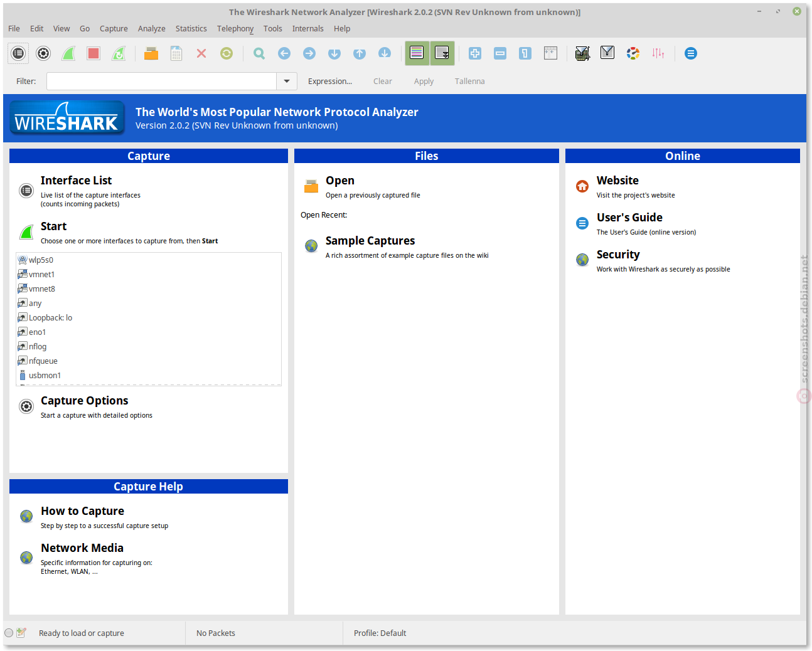Image resolution: width=812 pixels, height=651 pixels.
Task: Select the Loopback: lo interface
Action: point(149,317)
